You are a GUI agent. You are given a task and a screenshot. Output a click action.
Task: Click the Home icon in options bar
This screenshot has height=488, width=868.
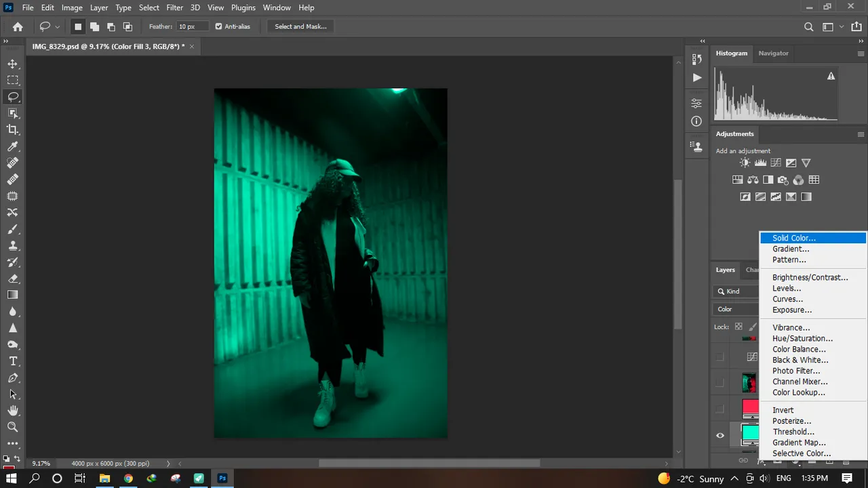(18, 26)
